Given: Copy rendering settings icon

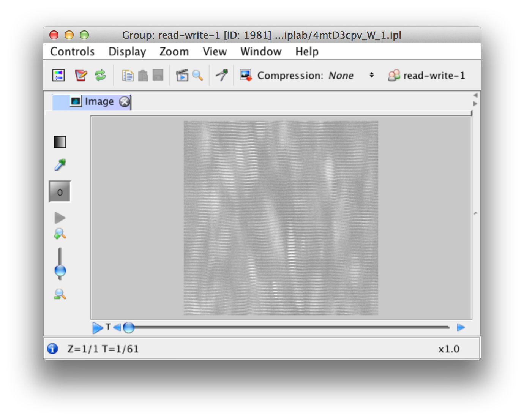Looking at the screenshot, I should coord(128,76).
